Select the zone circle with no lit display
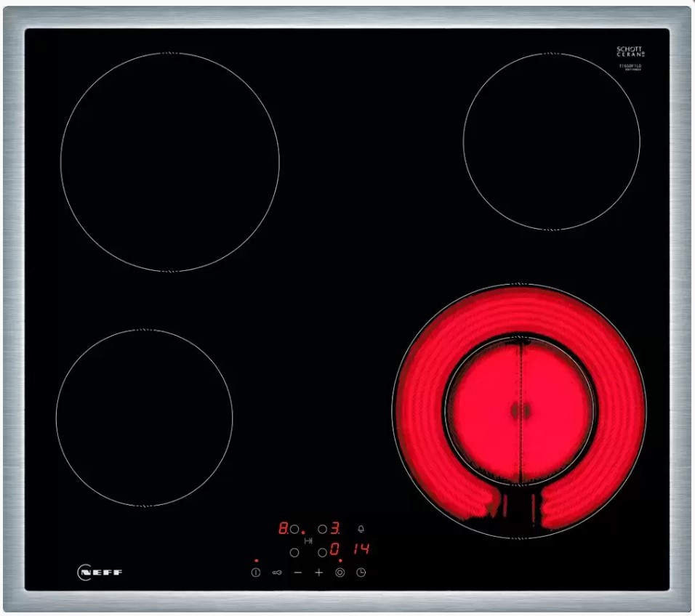The width and height of the screenshot is (695, 616). pyautogui.click(x=294, y=552)
